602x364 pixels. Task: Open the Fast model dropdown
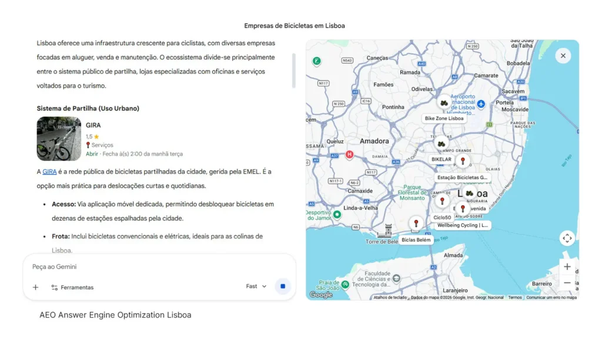[256, 286]
